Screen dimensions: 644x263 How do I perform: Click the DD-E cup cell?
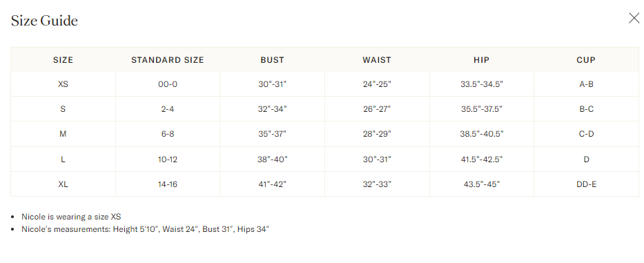click(x=586, y=184)
